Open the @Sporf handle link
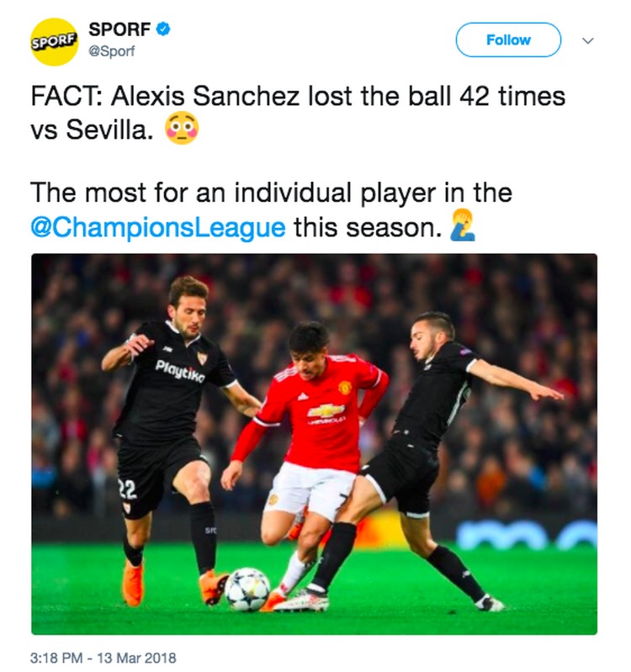Image resolution: width=631 pixels, height=672 pixels. pyautogui.click(x=111, y=52)
